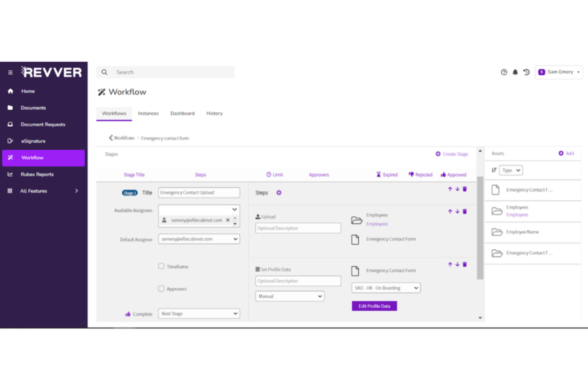Image resolution: width=588 pixels, height=392 pixels.
Task: Select Workflow sidebar item
Action: [x=43, y=158]
